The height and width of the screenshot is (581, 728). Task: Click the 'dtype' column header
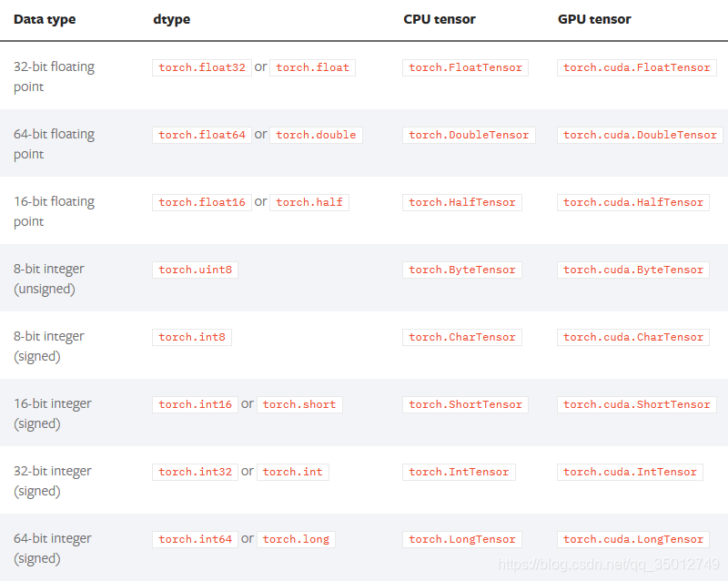click(171, 19)
